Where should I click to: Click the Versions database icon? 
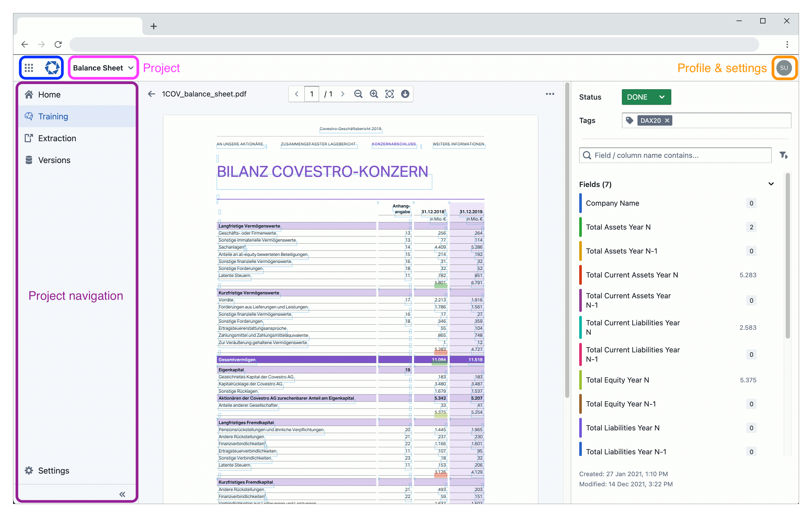click(29, 160)
